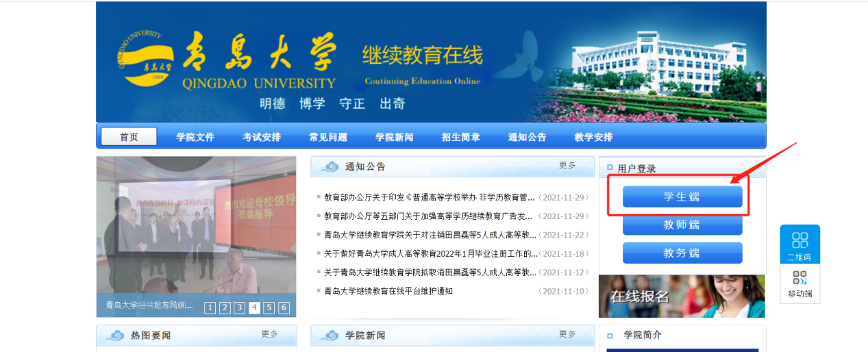Screen dimensions: 868x352
Task: Open notice 关于做好青岛大学成人高等教育2022年1月毕业注册工作
Action: 431,254
